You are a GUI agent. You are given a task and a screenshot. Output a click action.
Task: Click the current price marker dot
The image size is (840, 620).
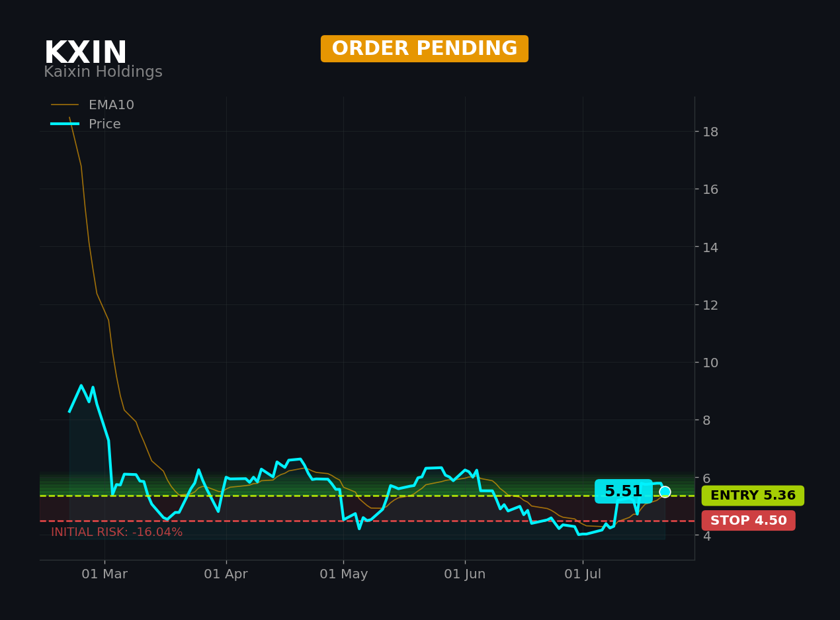(665, 492)
